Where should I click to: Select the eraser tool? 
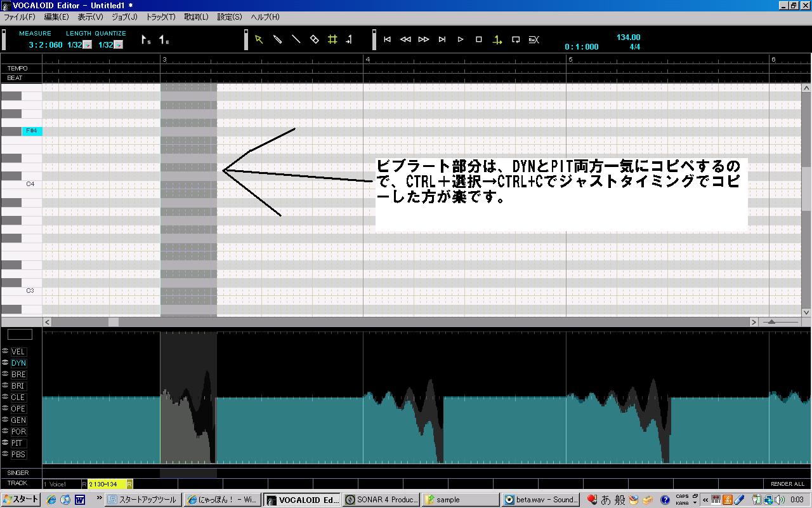pos(314,39)
